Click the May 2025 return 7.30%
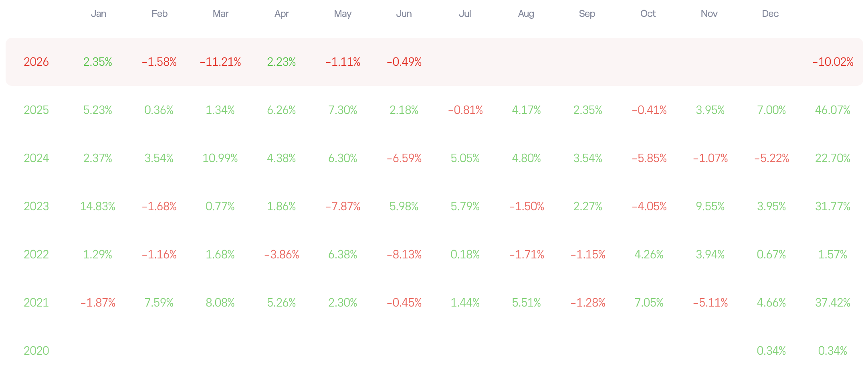This screenshot has height=382, width=868. tap(343, 110)
